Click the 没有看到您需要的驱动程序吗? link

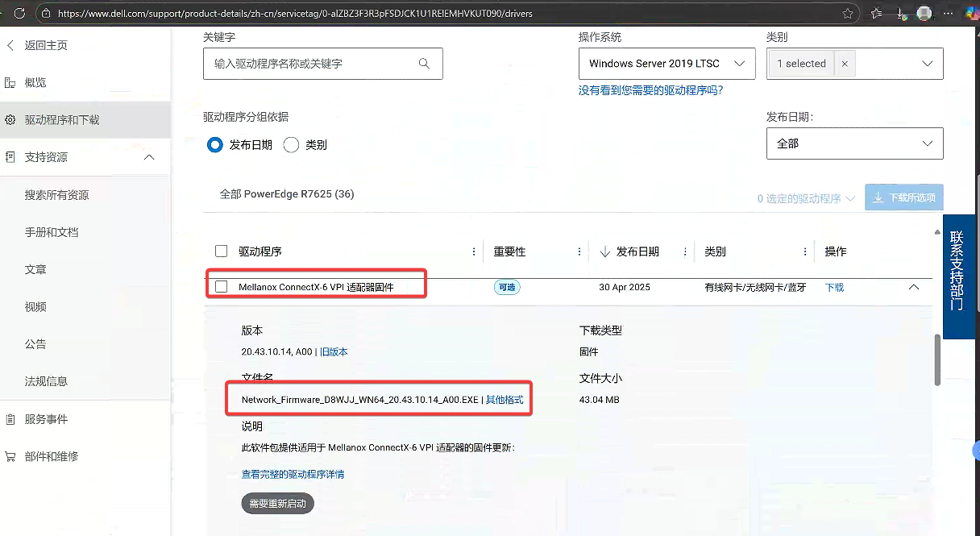pos(651,90)
